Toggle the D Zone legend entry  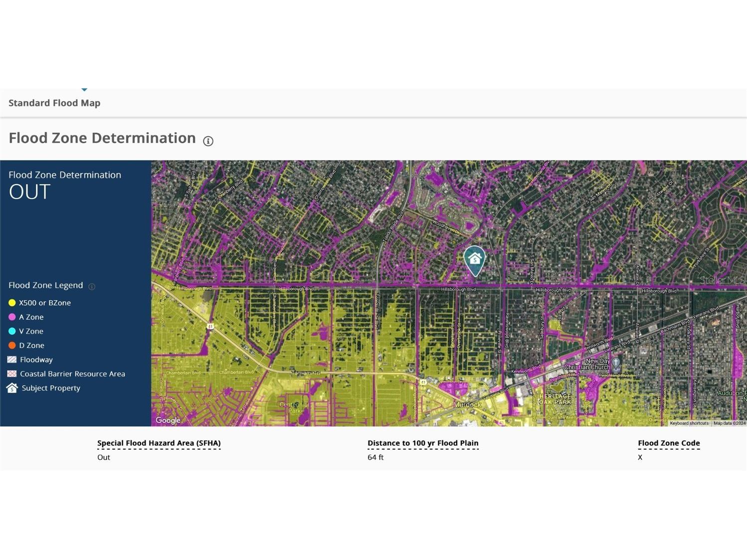tap(11, 345)
